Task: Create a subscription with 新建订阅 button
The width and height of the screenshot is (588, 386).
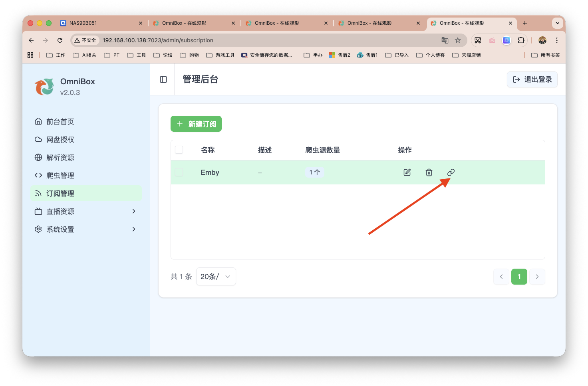Action: tap(196, 124)
